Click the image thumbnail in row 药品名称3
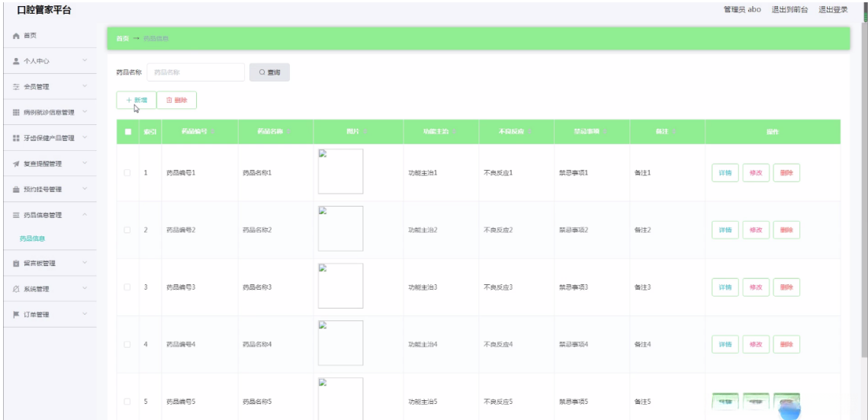The height and width of the screenshot is (420, 868). click(340, 286)
